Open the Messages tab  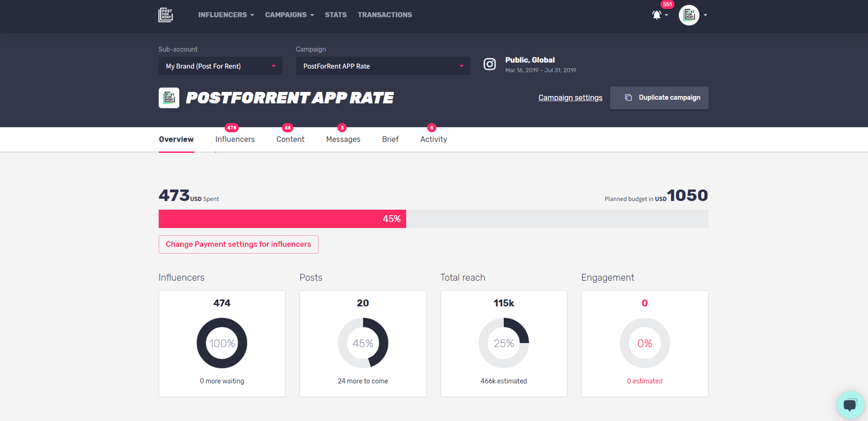pos(343,139)
